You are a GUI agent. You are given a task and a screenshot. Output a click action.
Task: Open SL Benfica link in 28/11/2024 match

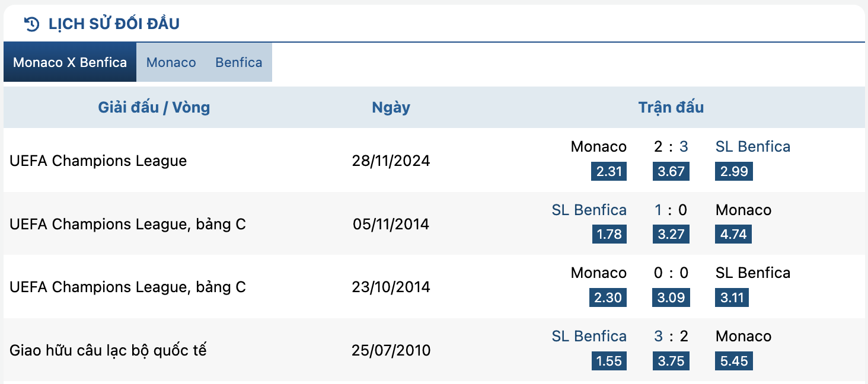[753, 146]
